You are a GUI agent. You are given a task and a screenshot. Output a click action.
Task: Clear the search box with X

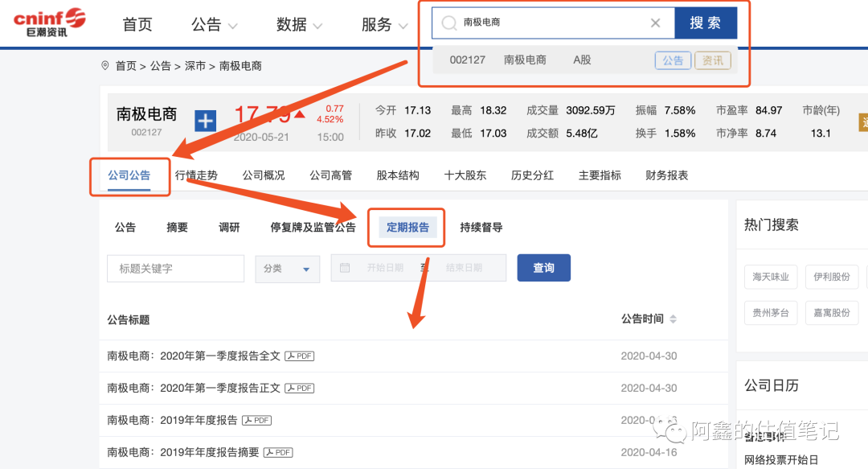656,23
